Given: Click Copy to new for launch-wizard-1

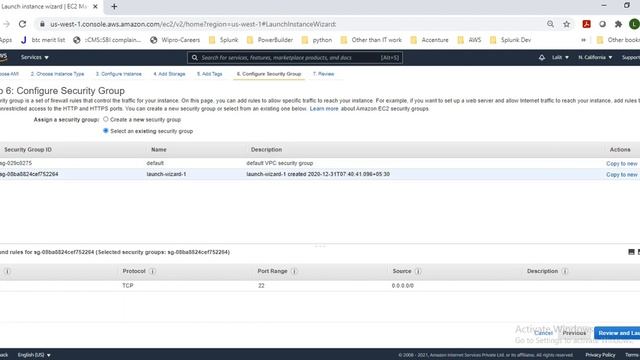Looking at the screenshot, I should point(622,174).
